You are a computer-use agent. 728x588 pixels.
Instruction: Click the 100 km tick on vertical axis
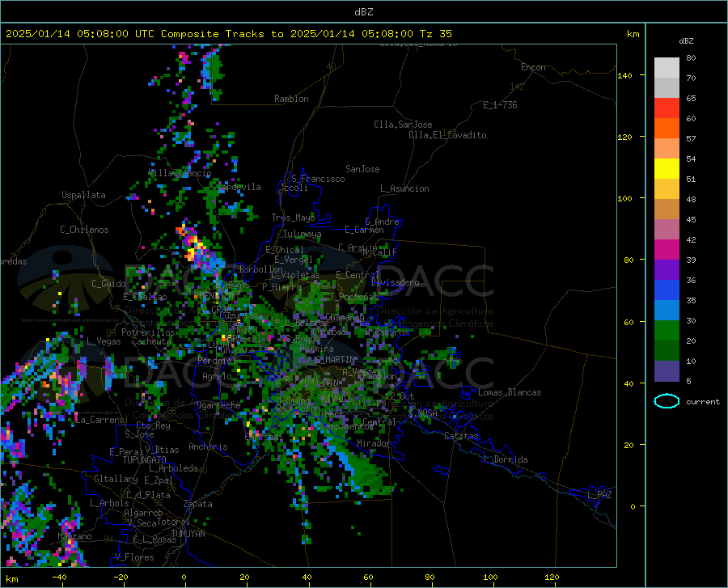point(625,199)
